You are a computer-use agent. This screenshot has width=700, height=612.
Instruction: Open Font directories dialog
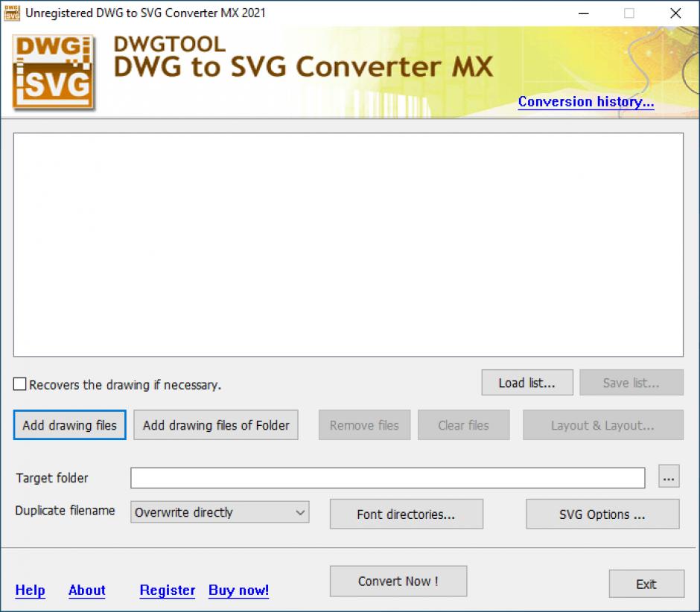(x=407, y=514)
